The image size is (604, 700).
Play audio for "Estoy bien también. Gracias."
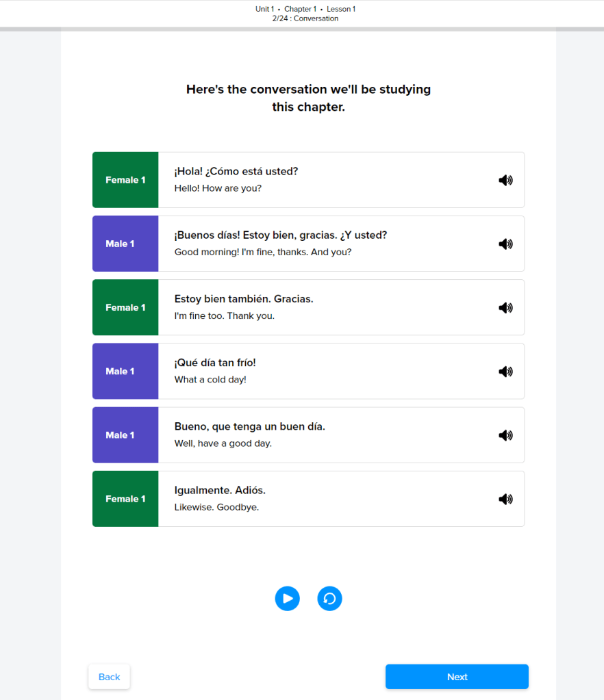click(x=505, y=308)
